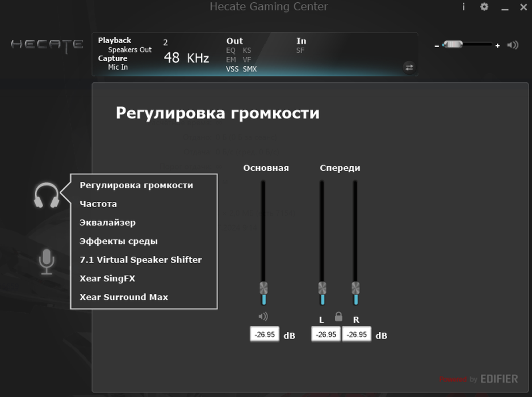Click the VF indicator under Out
The height and width of the screenshot is (397, 532).
pyautogui.click(x=247, y=60)
